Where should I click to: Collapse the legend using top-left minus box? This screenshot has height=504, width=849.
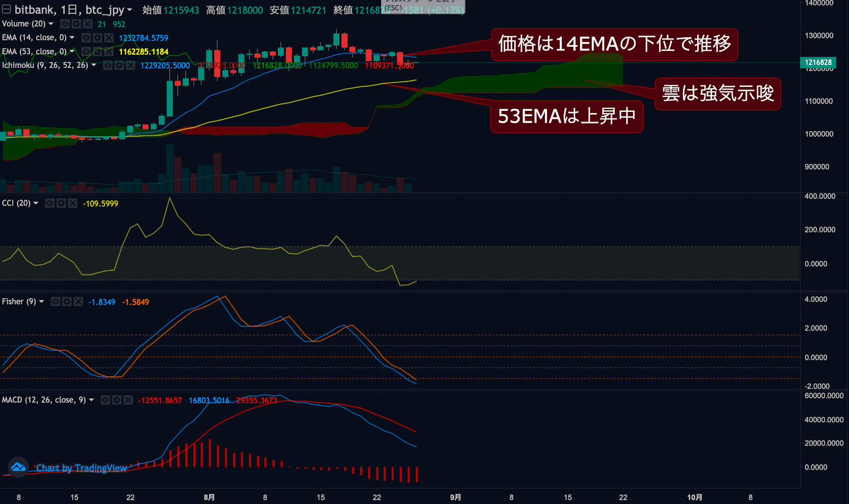6,10
